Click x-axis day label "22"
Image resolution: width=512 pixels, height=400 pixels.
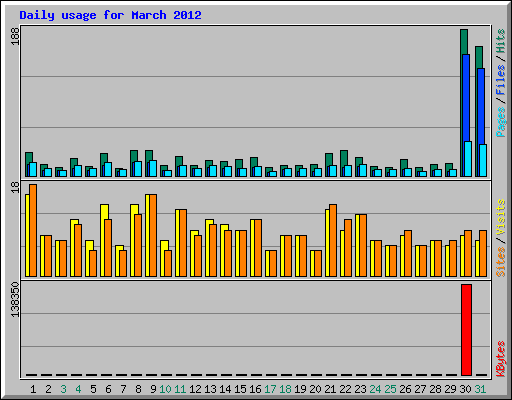point(345,389)
